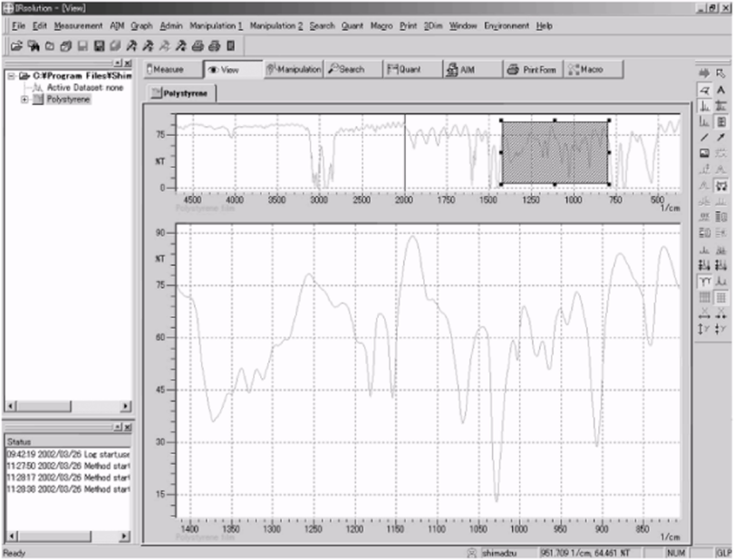The width and height of the screenshot is (734, 560).
Task: Click the Manipulation mode button
Action: [x=294, y=69]
